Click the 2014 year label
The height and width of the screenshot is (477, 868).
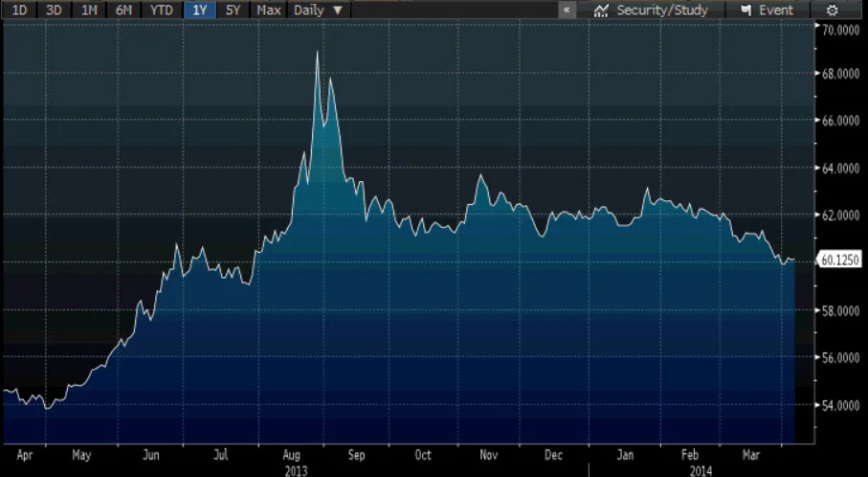coord(701,471)
